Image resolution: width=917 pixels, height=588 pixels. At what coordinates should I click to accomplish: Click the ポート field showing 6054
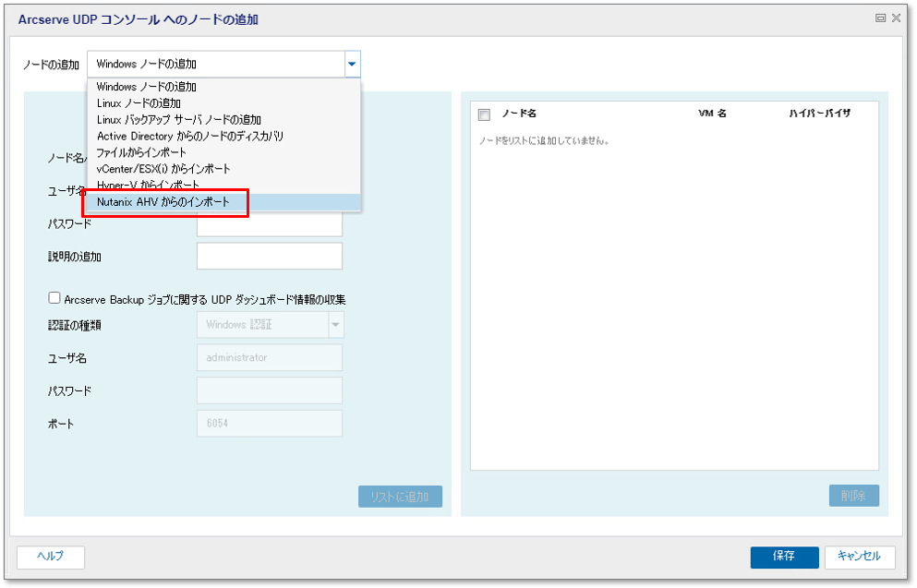[270, 423]
